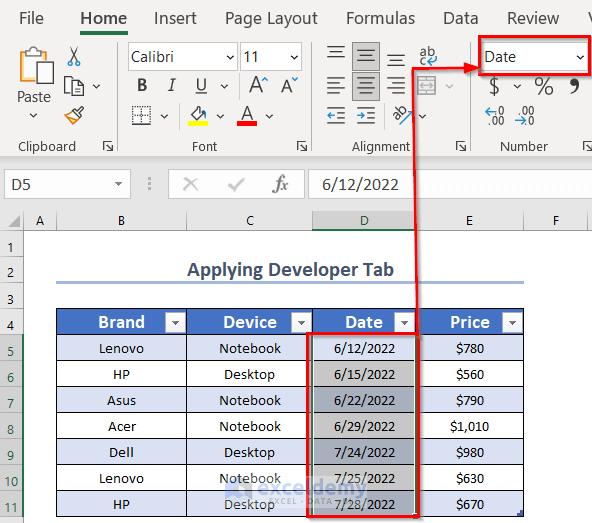The image size is (592, 523).
Task: Open the font size 11 dropdown
Action: [x=294, y=57]
